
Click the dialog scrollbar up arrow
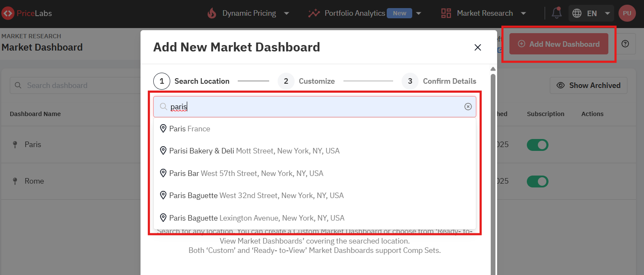(x=493, y=69)
